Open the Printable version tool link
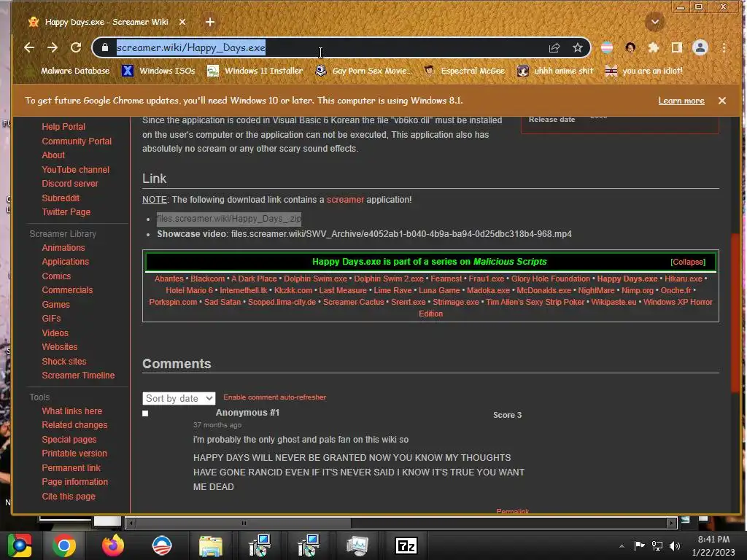747x560 pixels. click(x=74, y=454)
